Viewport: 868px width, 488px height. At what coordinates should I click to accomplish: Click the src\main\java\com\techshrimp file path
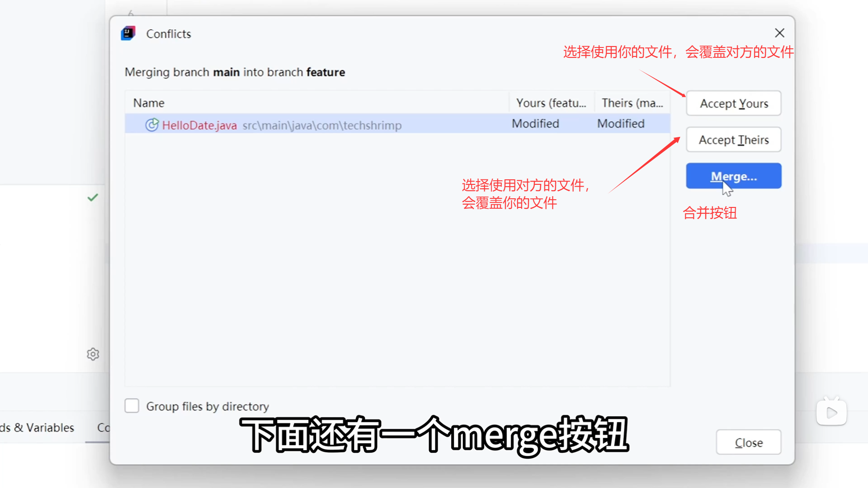click(322, 126)
